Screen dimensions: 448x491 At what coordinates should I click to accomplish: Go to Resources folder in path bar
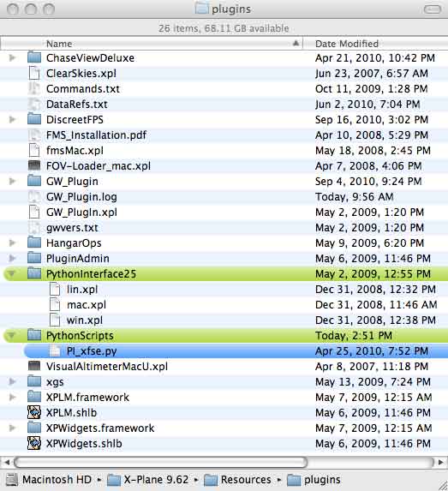(x=237, y=479)
